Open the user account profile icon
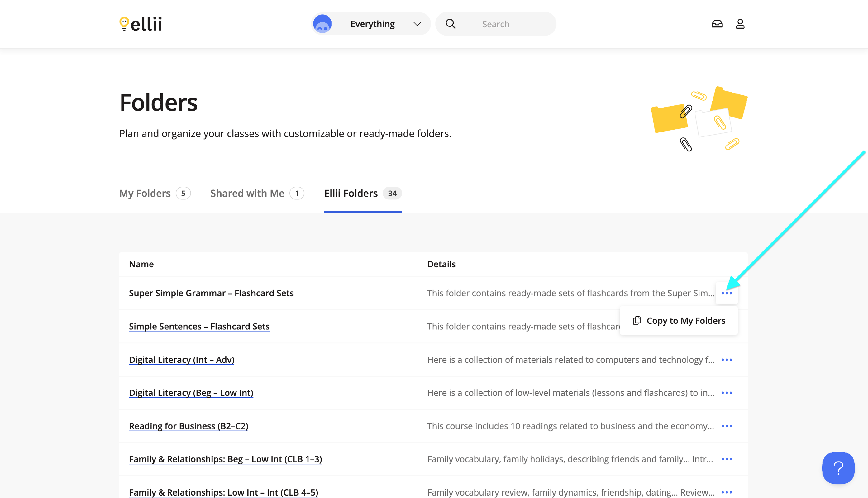Image resolution: width=868 pixels, height=498 pixels. click(x=740, y=24)
